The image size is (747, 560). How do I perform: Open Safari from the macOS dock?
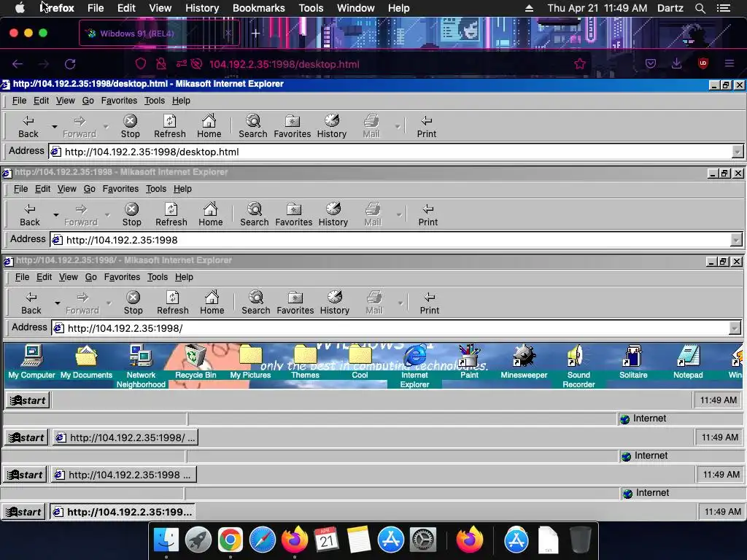click(263, 540)
